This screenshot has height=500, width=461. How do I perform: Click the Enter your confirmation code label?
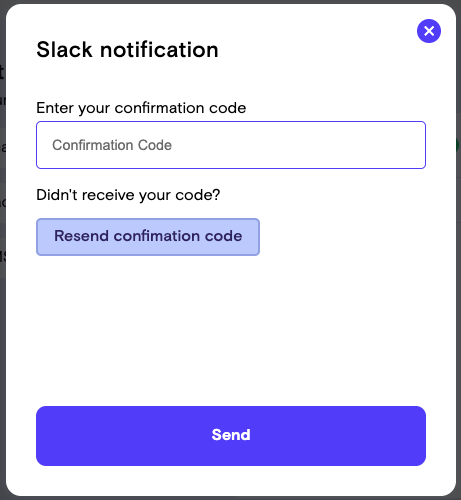[x=141, y=108]
